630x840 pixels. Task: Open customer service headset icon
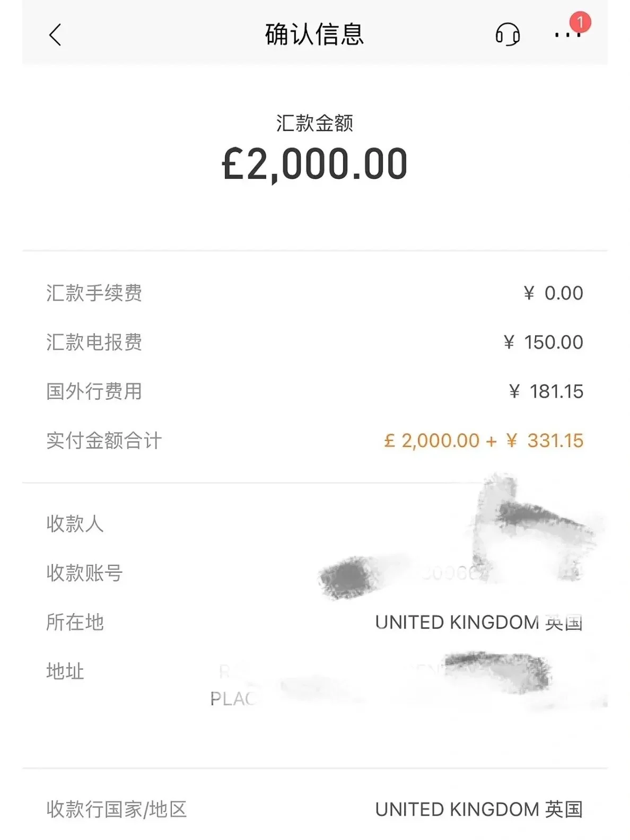(507, 34)
